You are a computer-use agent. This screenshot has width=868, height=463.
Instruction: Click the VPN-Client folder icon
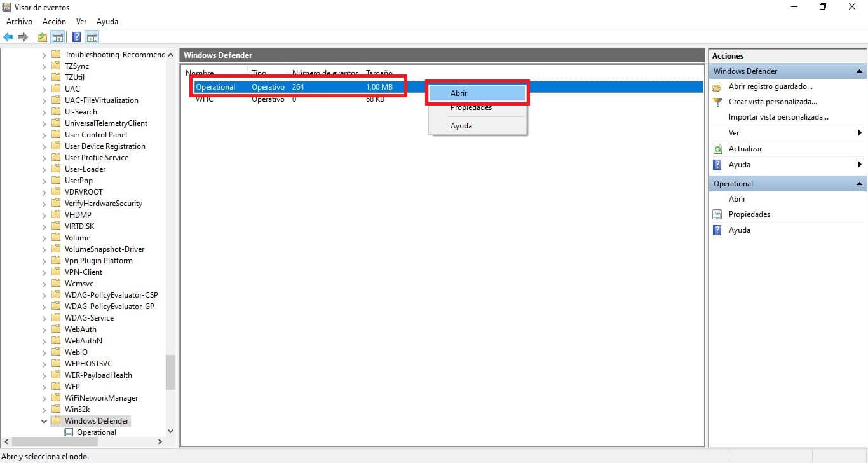click(x=56, y=272)
